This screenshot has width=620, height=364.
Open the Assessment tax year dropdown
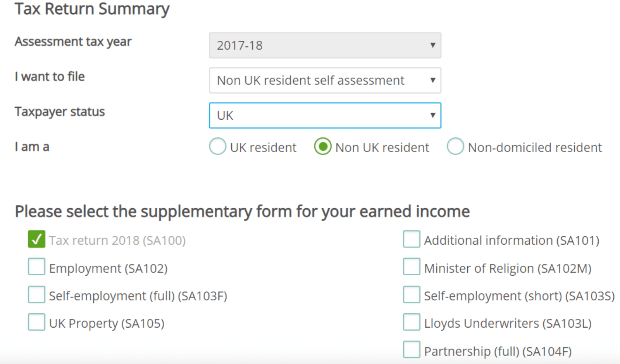(x=325, y=45)
